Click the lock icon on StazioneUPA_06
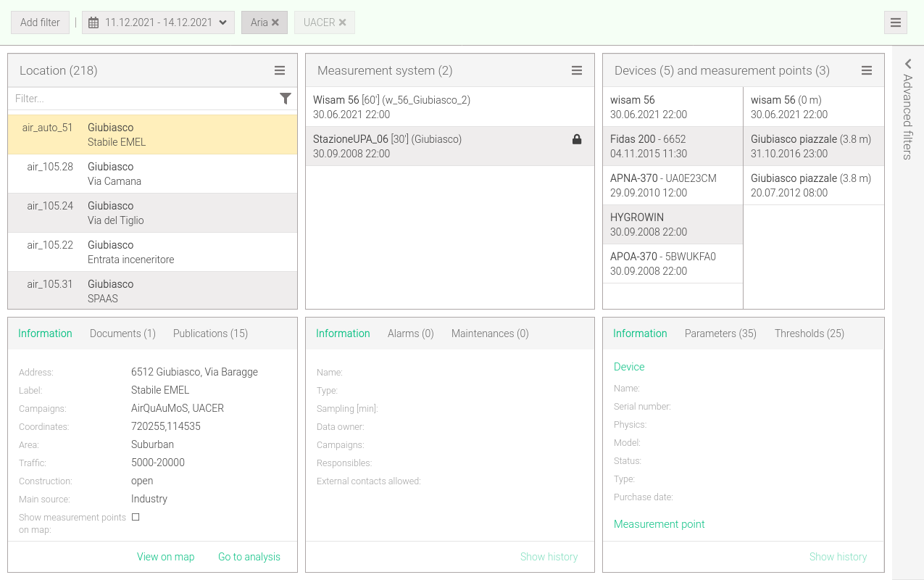 tap(577, 139)
